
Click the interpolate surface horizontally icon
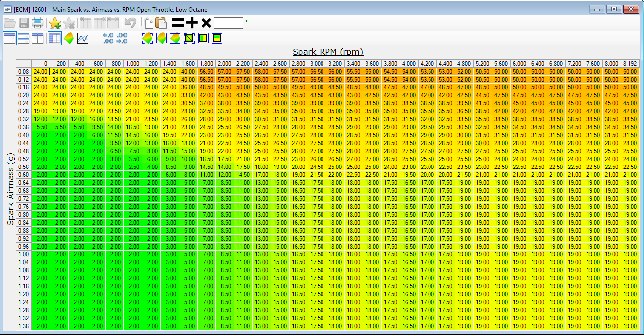point(161,38)
